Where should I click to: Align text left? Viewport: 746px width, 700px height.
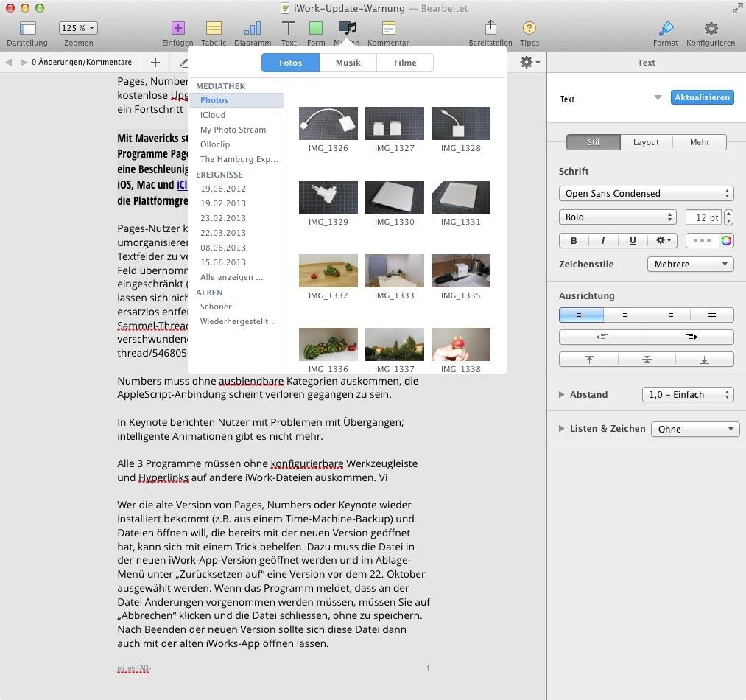coord(581,315)
